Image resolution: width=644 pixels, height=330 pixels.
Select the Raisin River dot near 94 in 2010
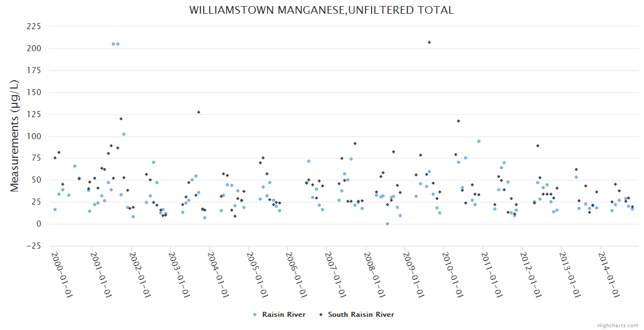(479, 141)
